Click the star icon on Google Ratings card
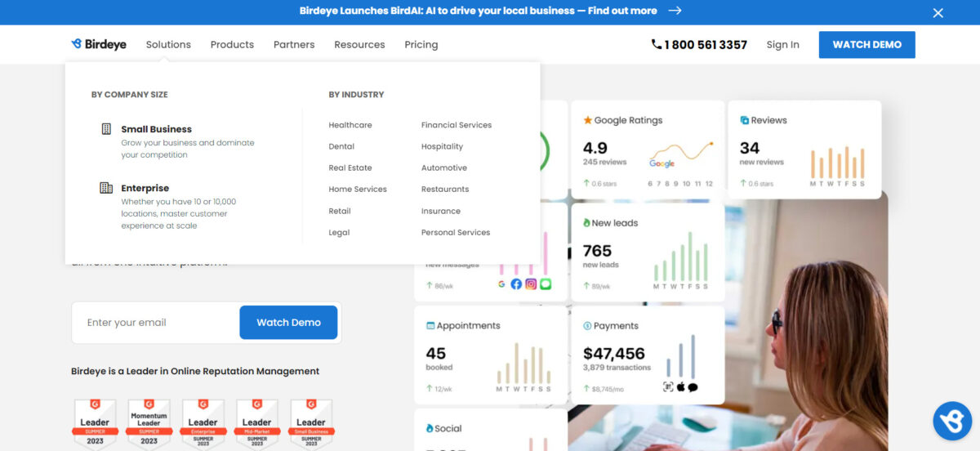 pyautogui.click(x=587, y=120)
